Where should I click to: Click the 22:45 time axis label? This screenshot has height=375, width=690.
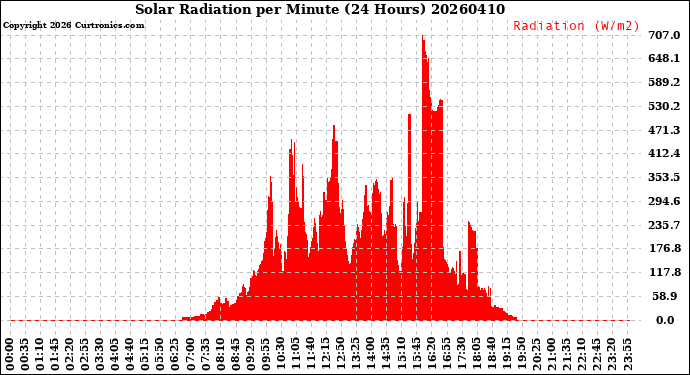tap(597, 355)
